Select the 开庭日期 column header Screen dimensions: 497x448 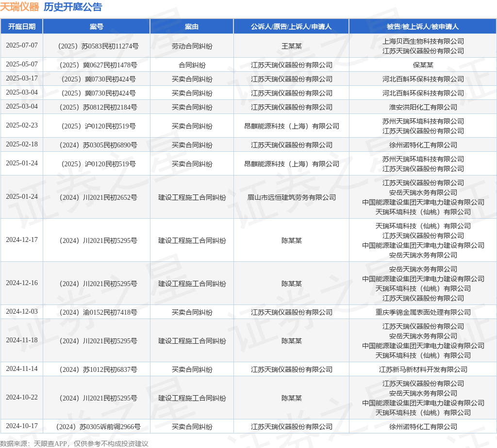tap(21, 27)
